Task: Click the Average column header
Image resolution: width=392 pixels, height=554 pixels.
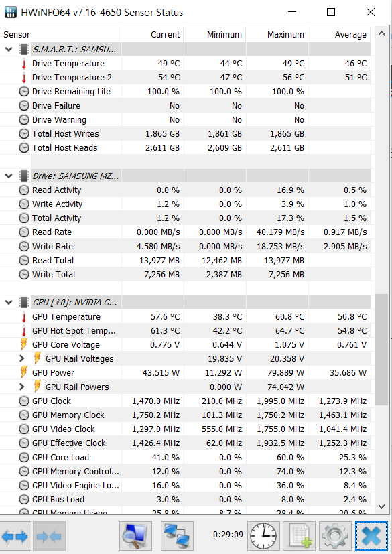Action: (x=339, y=35)
